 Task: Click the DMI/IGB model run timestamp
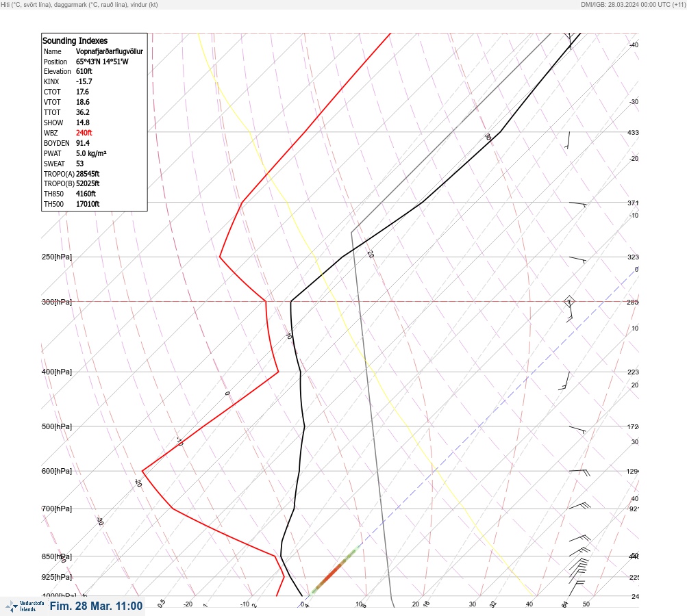633,5
